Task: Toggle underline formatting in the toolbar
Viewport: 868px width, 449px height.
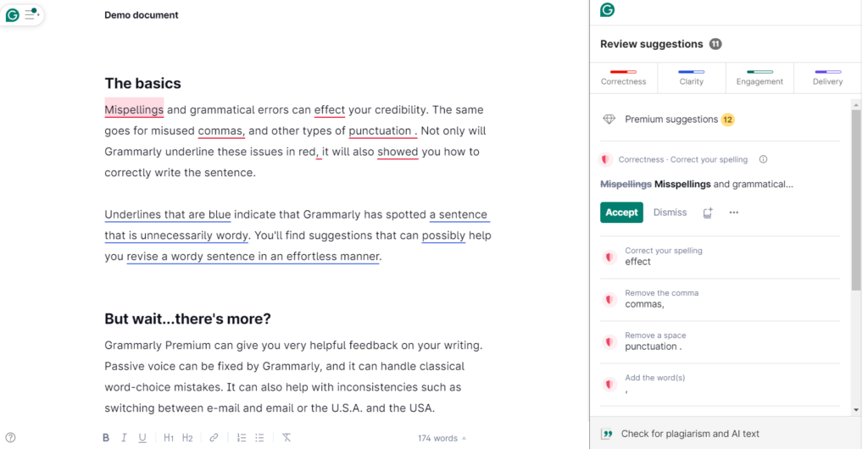Action: [142, 438]
